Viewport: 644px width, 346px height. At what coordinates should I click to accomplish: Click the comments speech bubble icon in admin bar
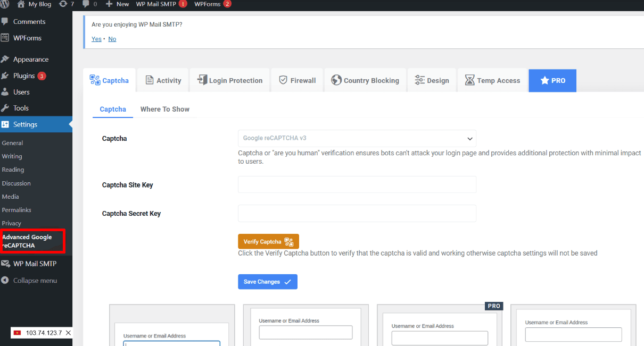coord(85,5)
